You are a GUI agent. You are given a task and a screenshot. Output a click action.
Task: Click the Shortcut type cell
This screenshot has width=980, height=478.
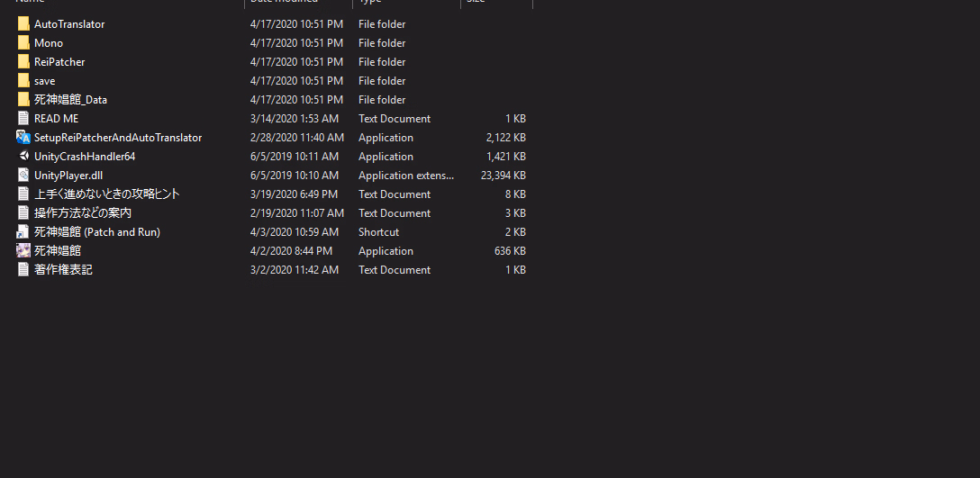378,232
